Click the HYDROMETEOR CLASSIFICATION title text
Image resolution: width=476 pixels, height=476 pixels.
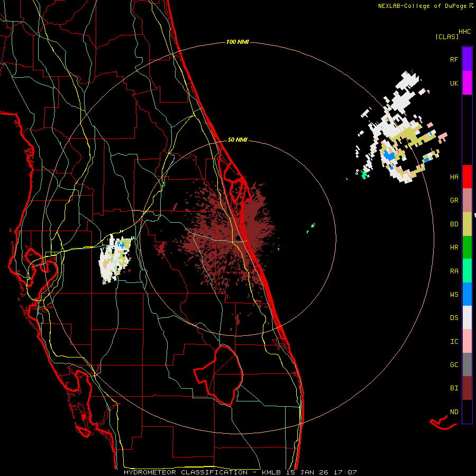coord(186,472)
